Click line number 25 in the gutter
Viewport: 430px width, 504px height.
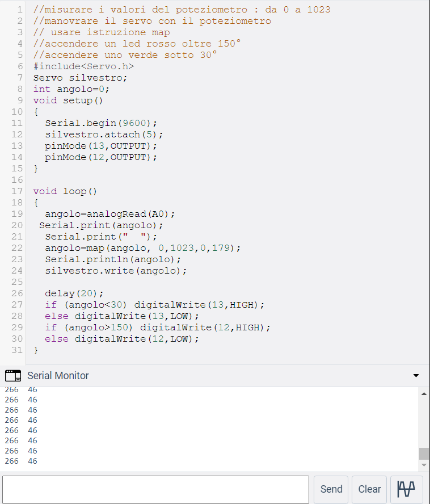coord(17,282)
